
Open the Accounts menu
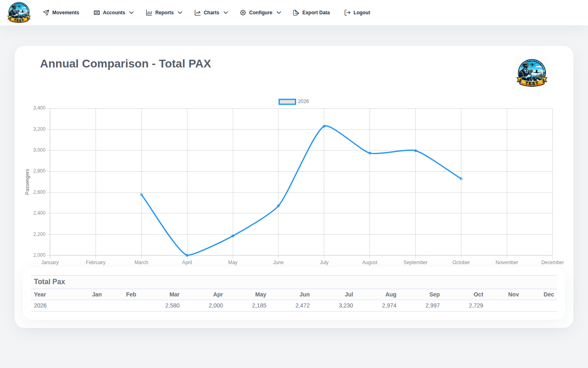tap(114, 13)
